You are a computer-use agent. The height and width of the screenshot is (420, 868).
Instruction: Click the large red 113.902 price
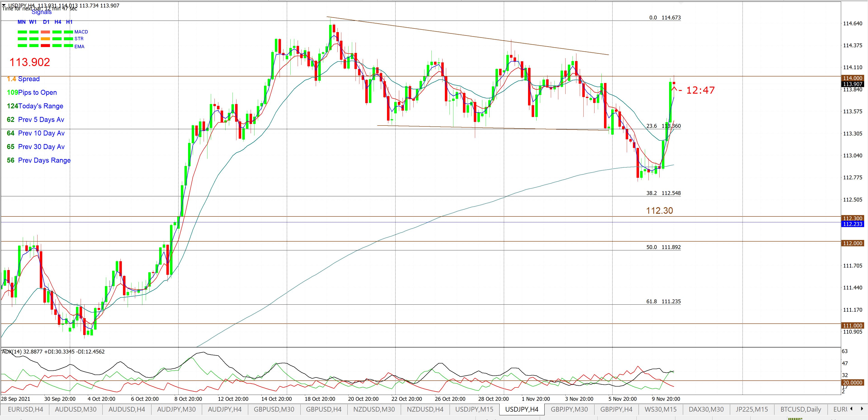click(30, 62)
